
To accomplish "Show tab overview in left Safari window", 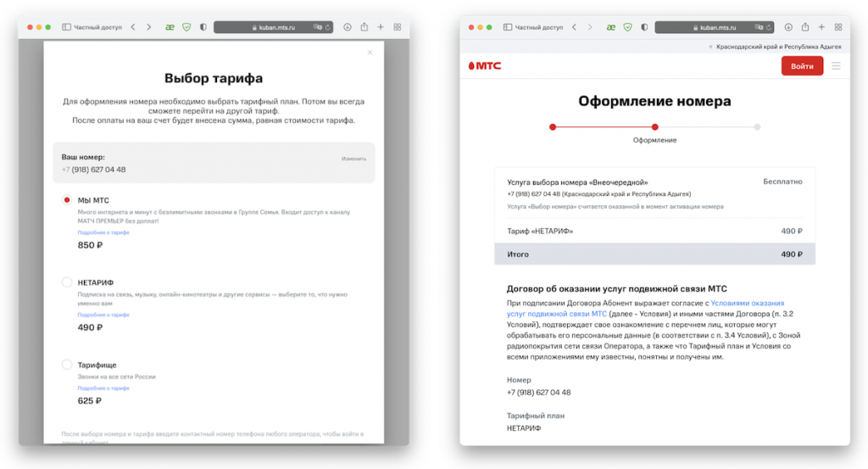I will click(x=398, y=27).
